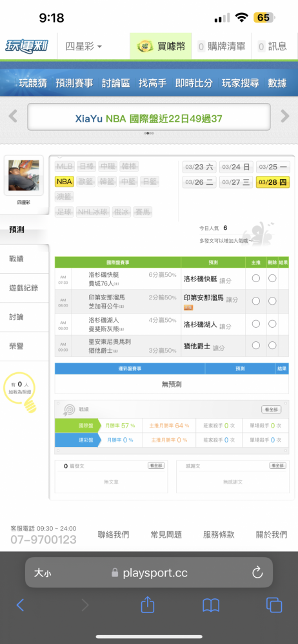Click the yellow lightbulb 明燈 icon
Viewport: 298px width, 644px height.
pos(29,405)
